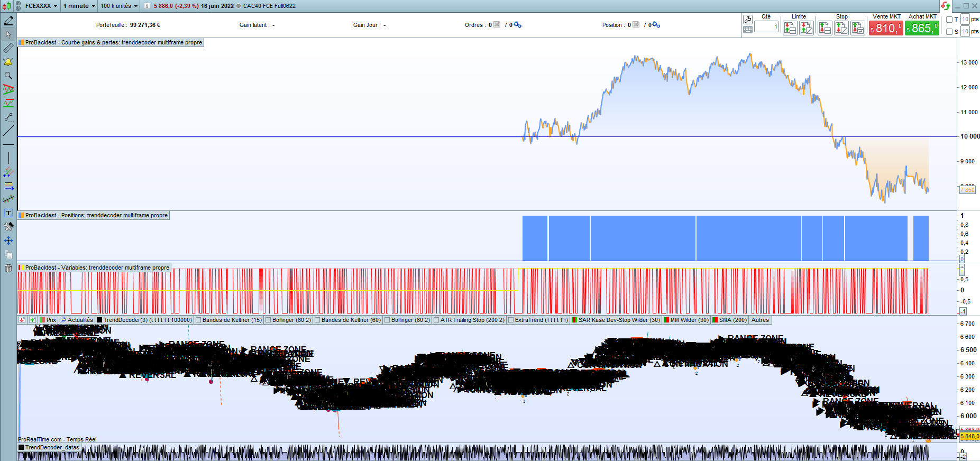Toggle Bandes de Keltner (60) checkbox

pos(318,320)
